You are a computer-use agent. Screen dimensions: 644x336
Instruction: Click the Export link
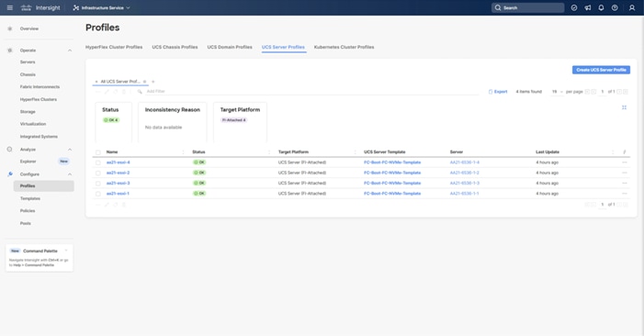[x=498, y=92]
